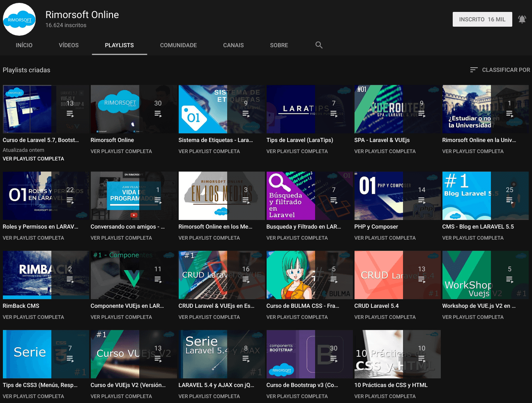
Task: Click the title 'Roles y Permisos en LARAV...'
Action: coord(40,227)
